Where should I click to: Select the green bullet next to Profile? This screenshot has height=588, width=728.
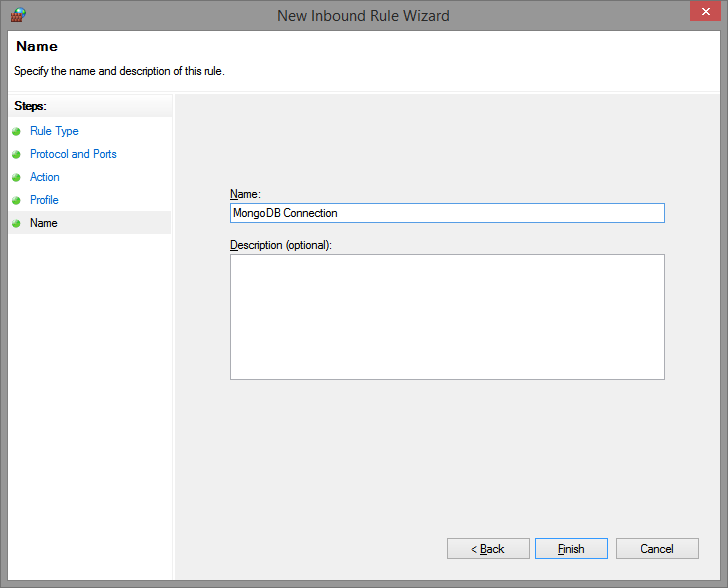tap(16, 200)
